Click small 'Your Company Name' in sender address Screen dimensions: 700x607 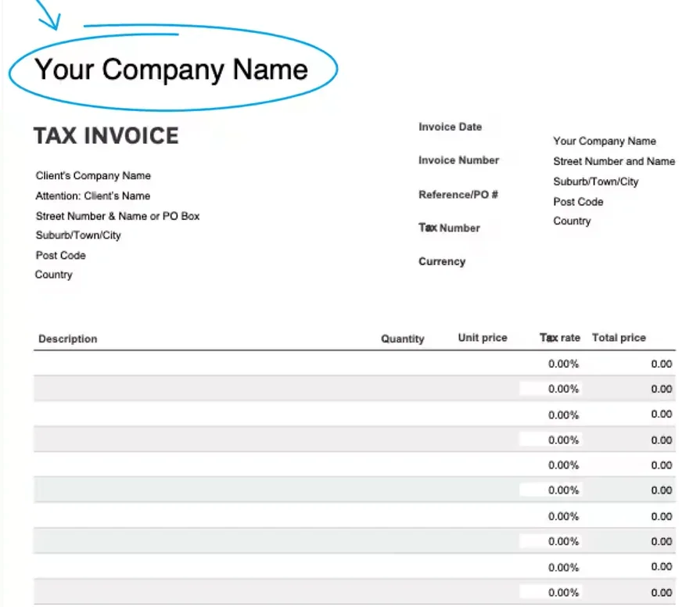(605, 141)
